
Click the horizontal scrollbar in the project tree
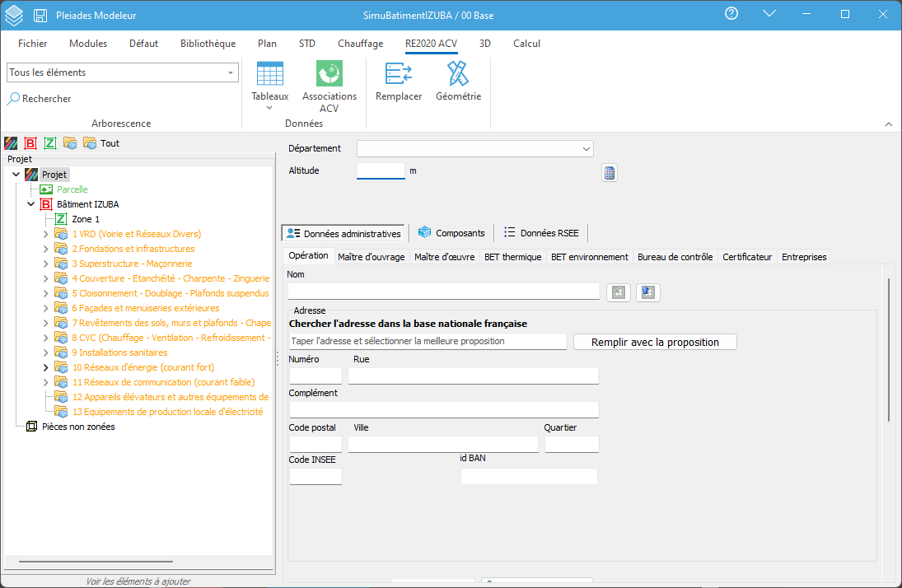[96, 561]
